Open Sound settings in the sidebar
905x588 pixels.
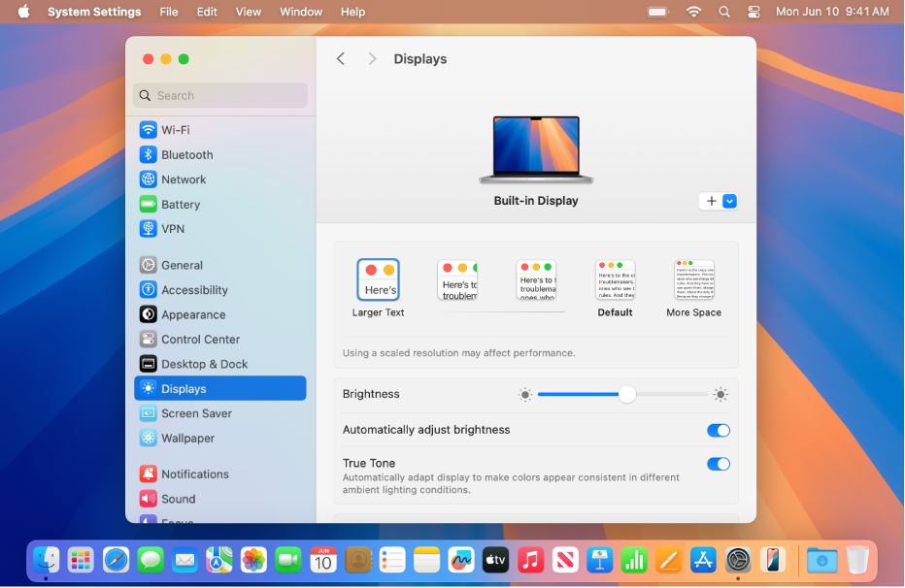(179, 499)
